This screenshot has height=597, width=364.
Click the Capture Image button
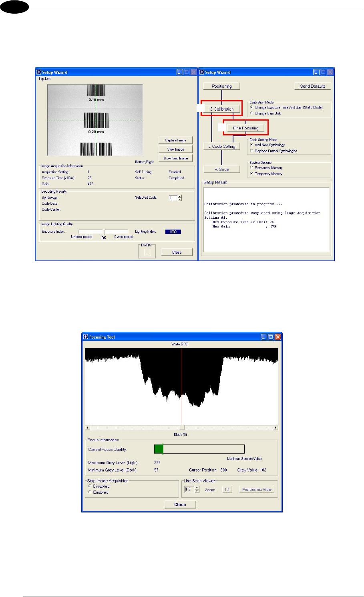click(175, 140)
